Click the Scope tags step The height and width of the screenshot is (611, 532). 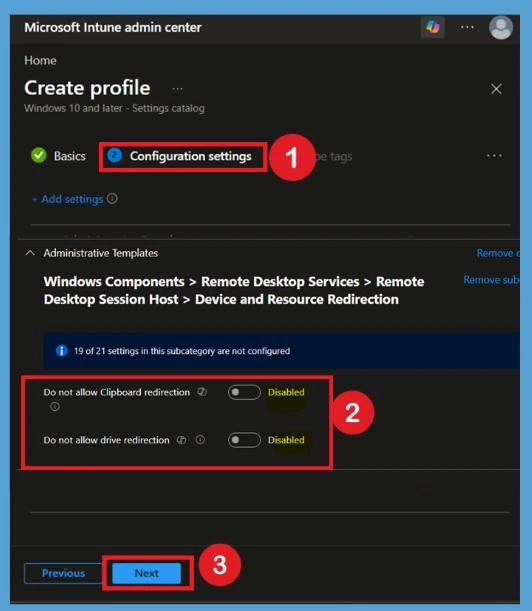[x=334, y=157]
